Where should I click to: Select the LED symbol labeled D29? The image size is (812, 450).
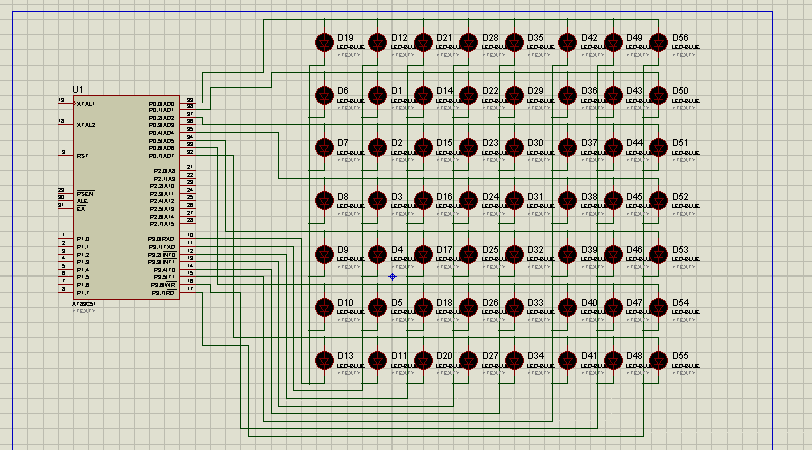pos(514,96)
